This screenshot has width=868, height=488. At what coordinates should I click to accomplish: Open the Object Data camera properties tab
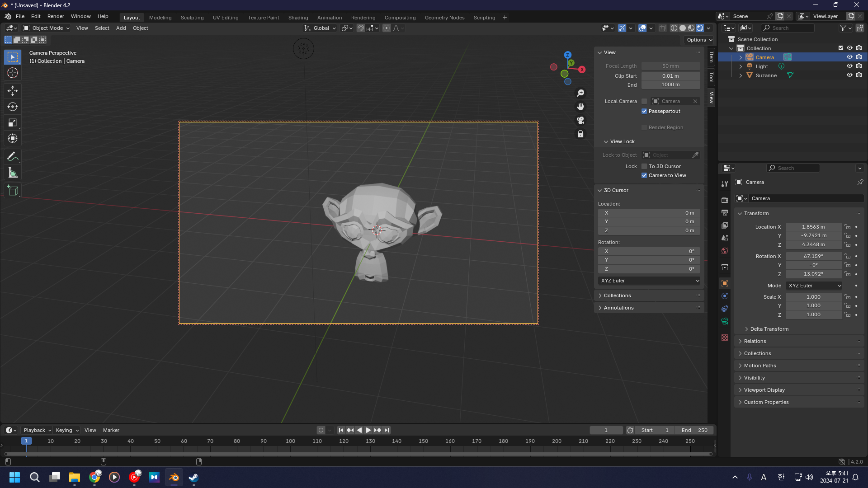[x=725, y=321]
